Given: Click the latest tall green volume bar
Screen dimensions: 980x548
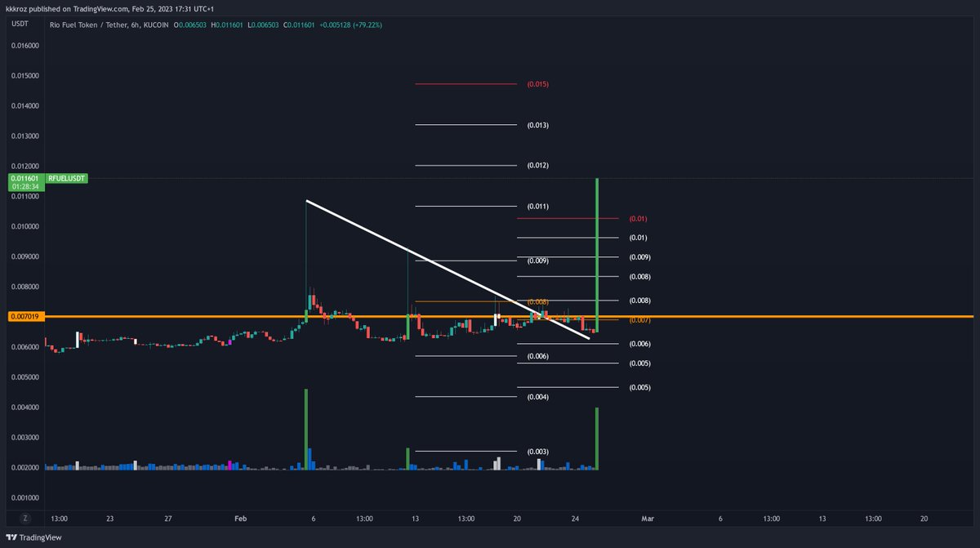Looking at the screenshot, I should click(597, 439).
